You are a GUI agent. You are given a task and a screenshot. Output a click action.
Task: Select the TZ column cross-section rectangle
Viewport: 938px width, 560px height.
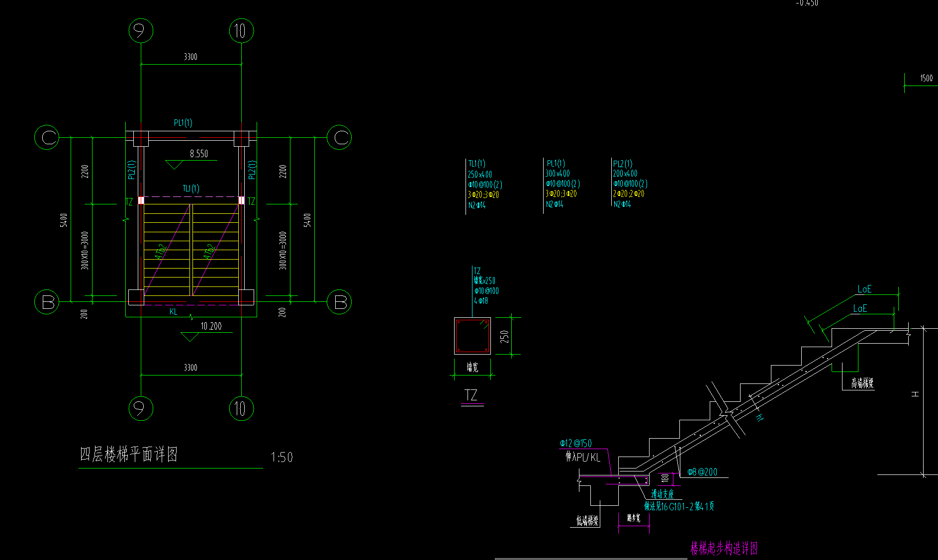coord(472,336)
